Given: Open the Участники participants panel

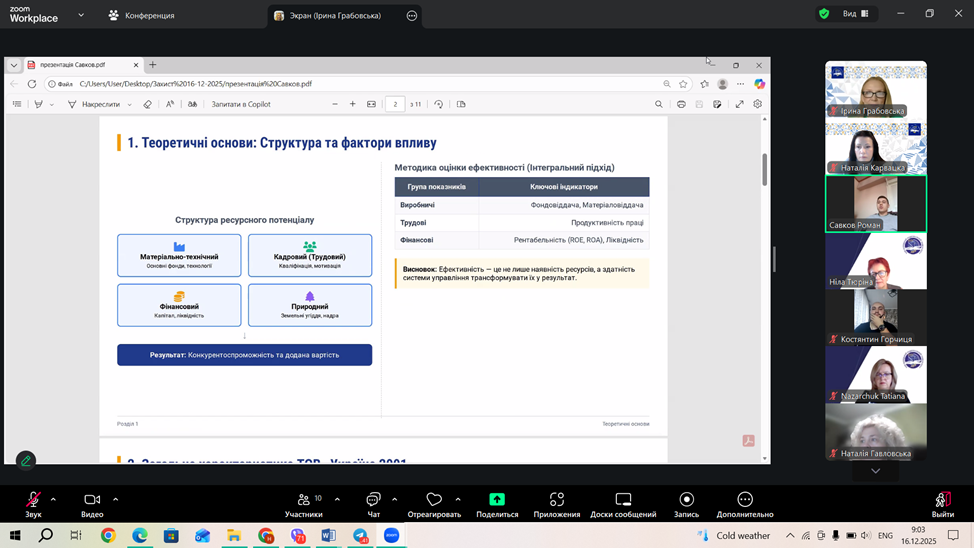Looking at the screenshot, I should 303,500.
